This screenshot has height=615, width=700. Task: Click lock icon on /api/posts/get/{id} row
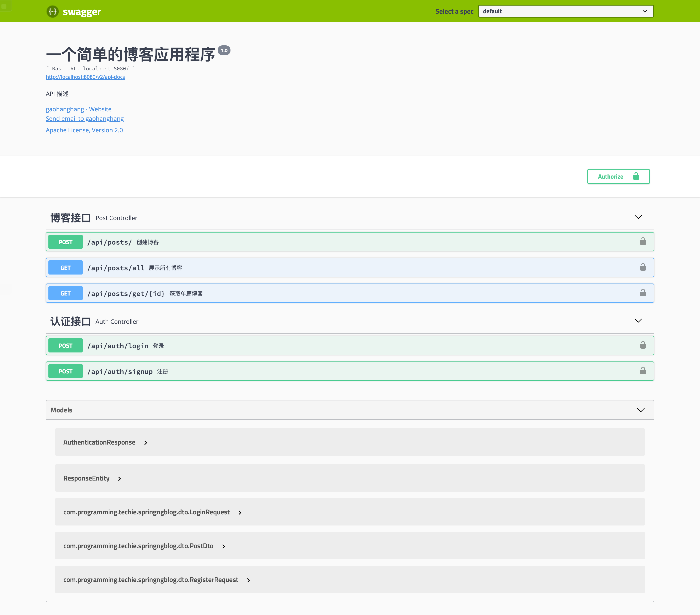643,293
